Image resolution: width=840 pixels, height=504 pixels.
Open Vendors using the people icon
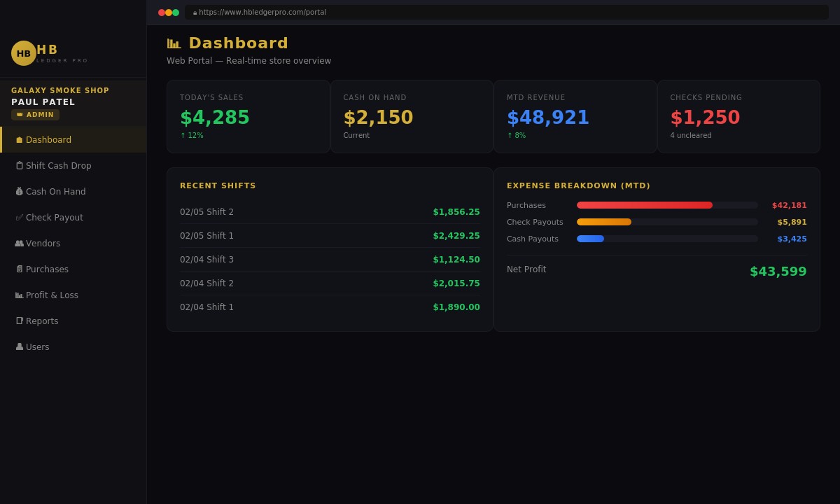(20, 243)
